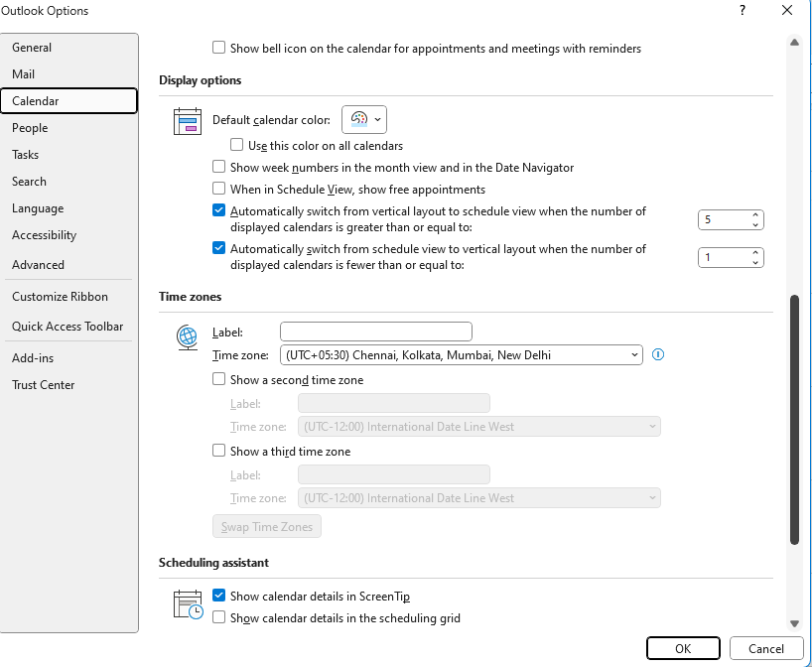
Task: Click the Scheduling assistant calendar clock icon
Action: [x=188, y=604]
